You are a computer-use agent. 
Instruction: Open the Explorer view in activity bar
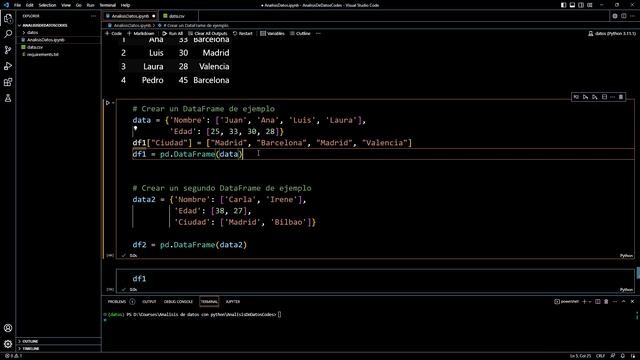(8, 18)
